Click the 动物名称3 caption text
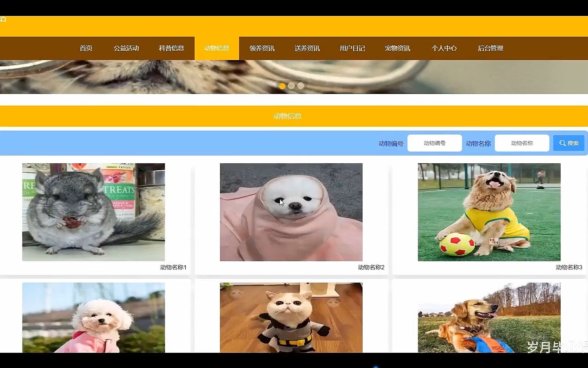The width and height of the screenshot is (588, 368). (569, 267)
